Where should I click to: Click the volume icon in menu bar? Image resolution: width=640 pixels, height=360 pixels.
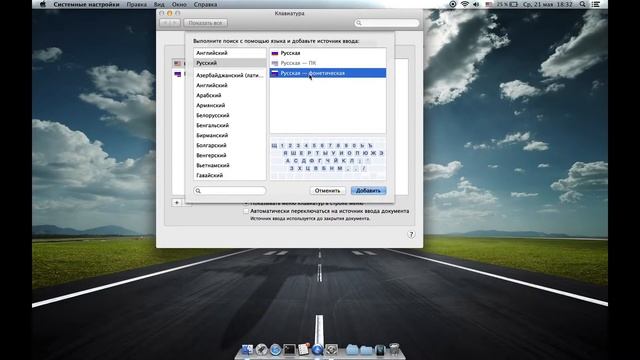pos(476,4)
